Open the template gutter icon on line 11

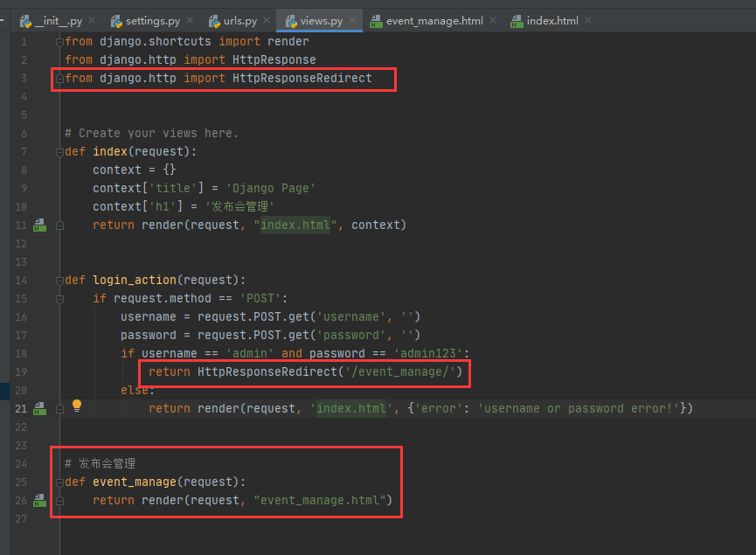click(x=39, y=225)
